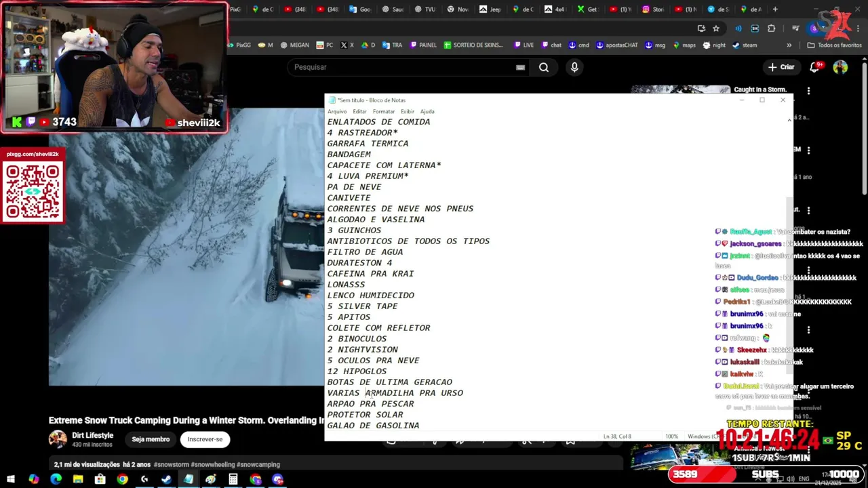This screenshot has height=488, width=868.
Task: Click the line '2 NIGHTVISION'
Action: [362, 349]
